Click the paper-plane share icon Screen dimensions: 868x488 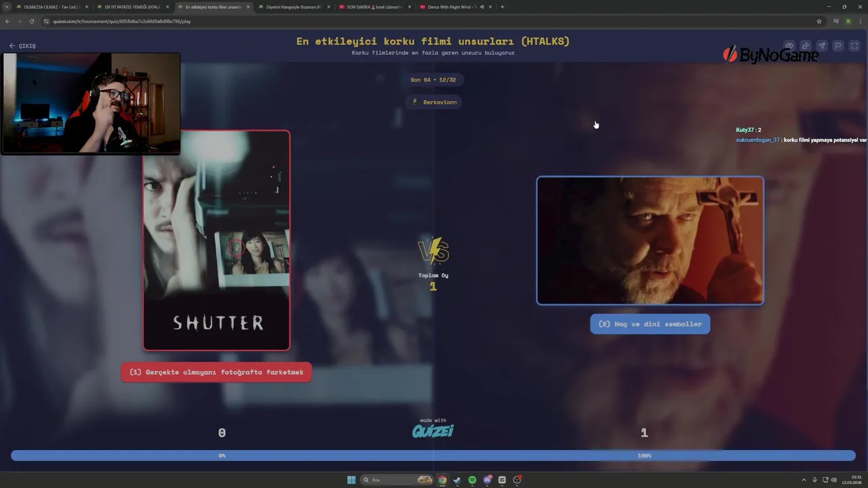(822, 46)
